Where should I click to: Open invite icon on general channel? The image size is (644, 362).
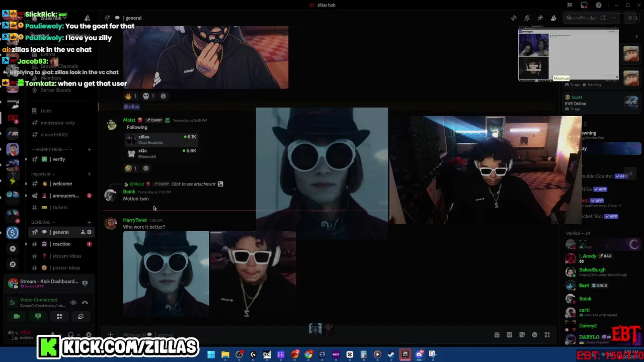(x=82, y=232)
